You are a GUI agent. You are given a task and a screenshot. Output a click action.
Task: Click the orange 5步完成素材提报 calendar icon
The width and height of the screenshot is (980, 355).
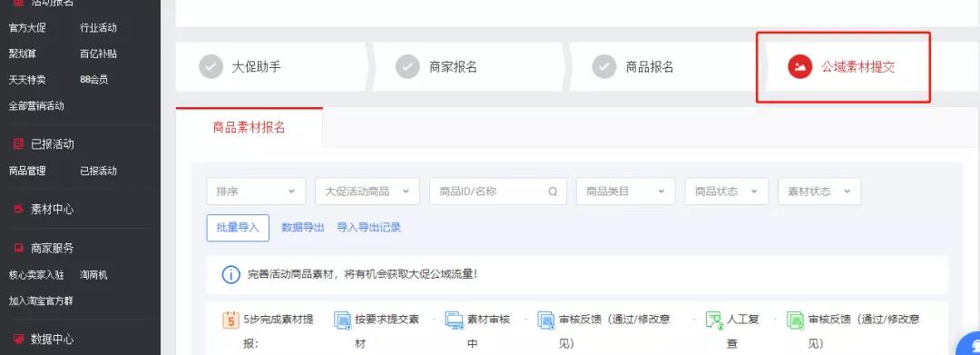click(x=231, y=320)
